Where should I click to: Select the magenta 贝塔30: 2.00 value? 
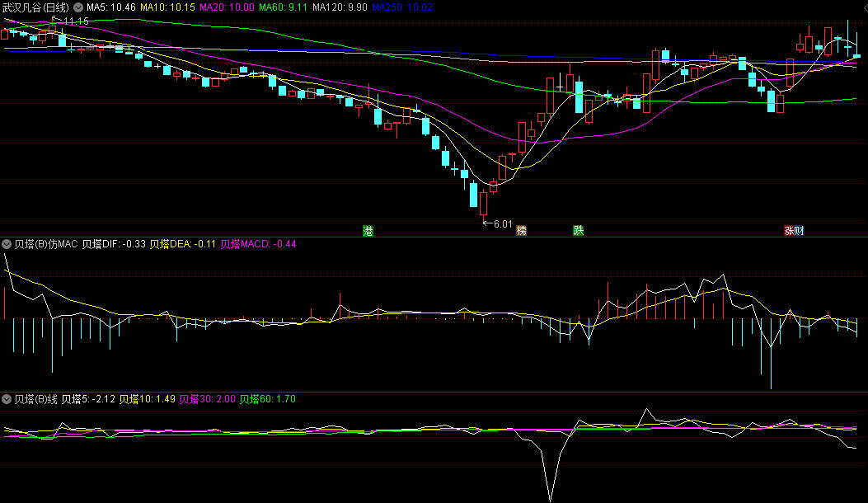coord(208,399)
